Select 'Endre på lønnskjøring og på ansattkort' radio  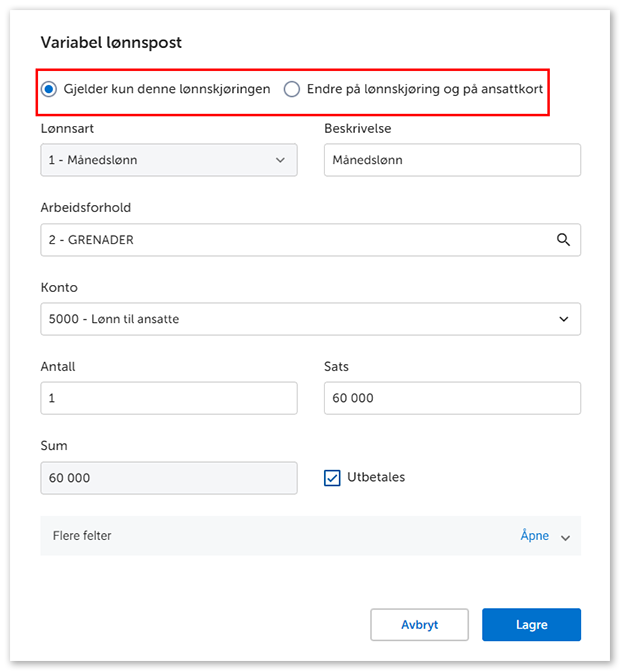[292, 89]
